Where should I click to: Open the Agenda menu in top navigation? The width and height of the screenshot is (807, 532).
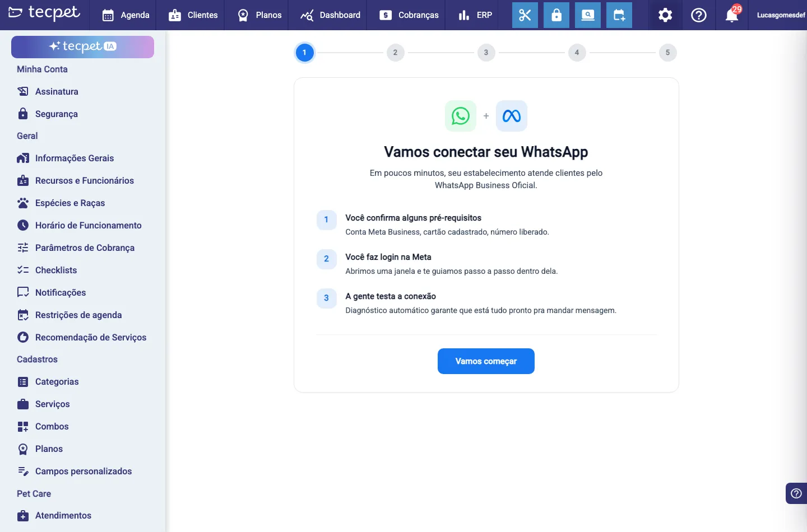pyautogui.click(x=126, y=15)
